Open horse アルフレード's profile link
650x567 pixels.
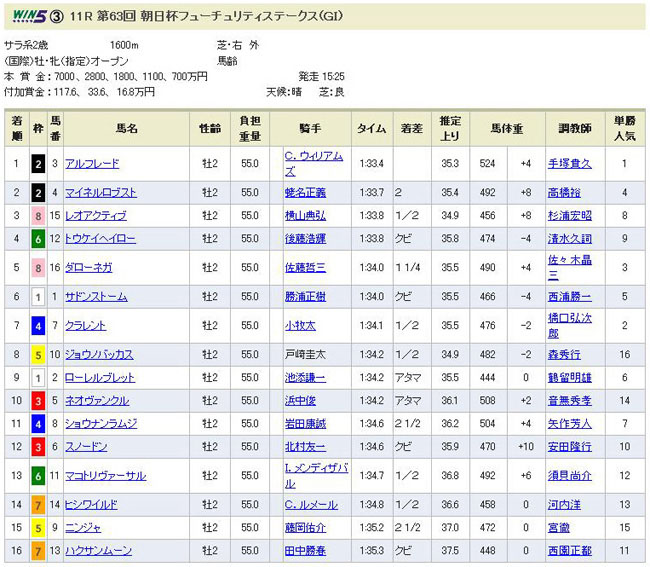tap(91, 163)
